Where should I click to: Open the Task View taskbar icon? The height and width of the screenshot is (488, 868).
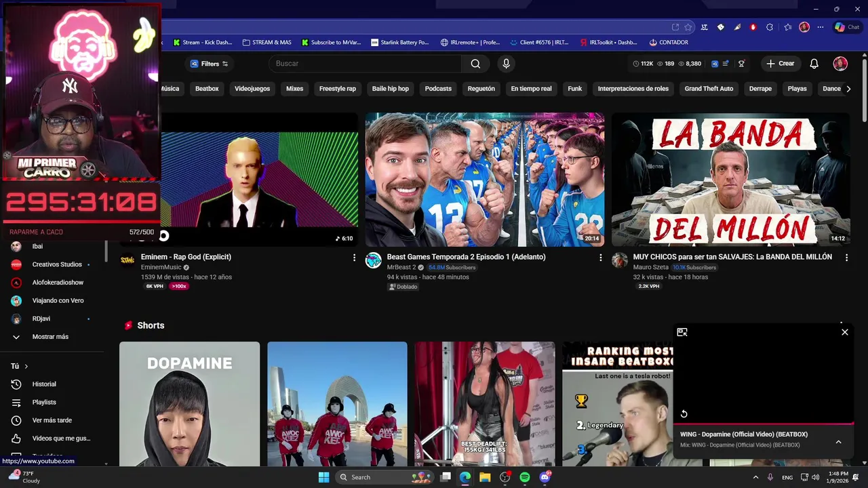click(446, 477)
